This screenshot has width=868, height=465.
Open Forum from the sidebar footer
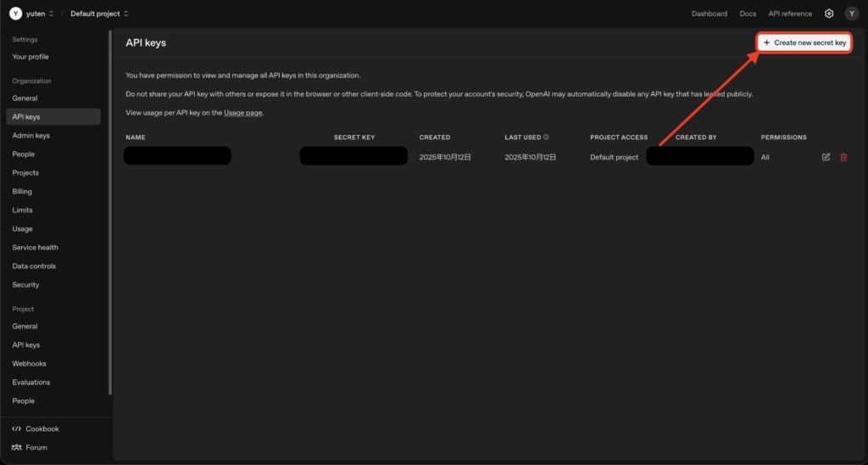tap(36, 447)
